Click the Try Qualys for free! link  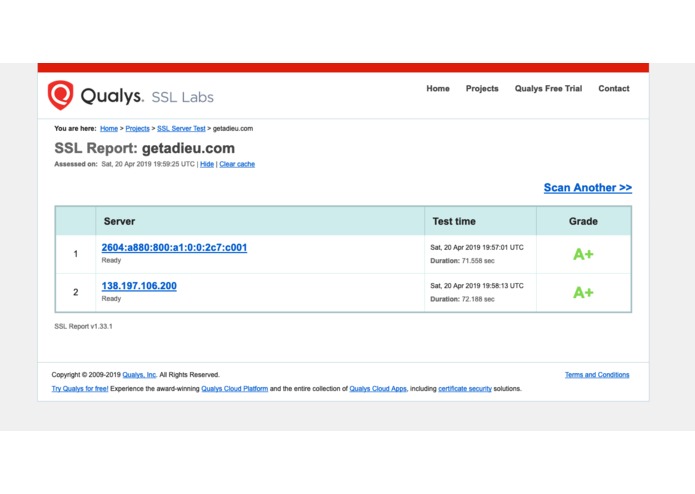click(x=80, y=389)
